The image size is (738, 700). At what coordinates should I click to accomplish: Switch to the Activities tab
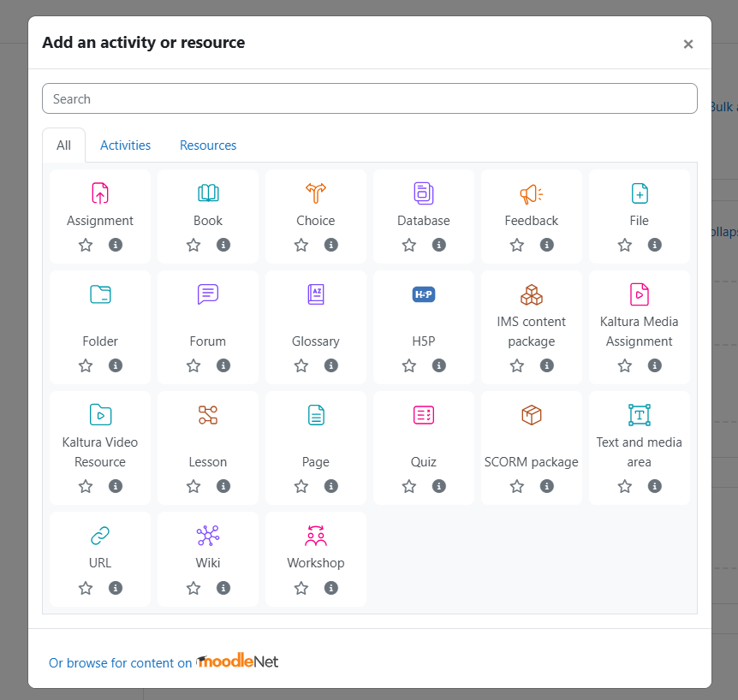click(x=125, y=145)
